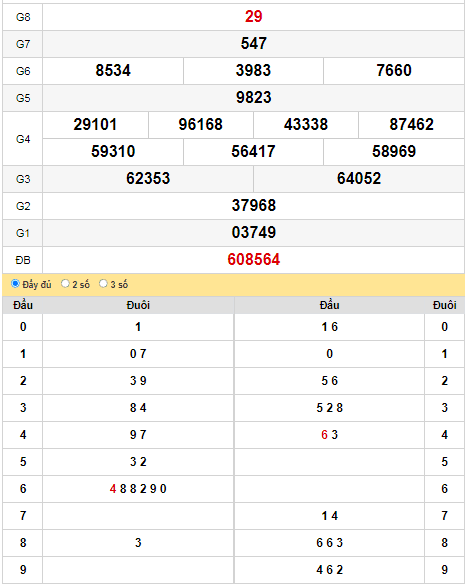Screen dimensions: 470x588
Task: Click G3 result 62353
Action: coord(148,178)
